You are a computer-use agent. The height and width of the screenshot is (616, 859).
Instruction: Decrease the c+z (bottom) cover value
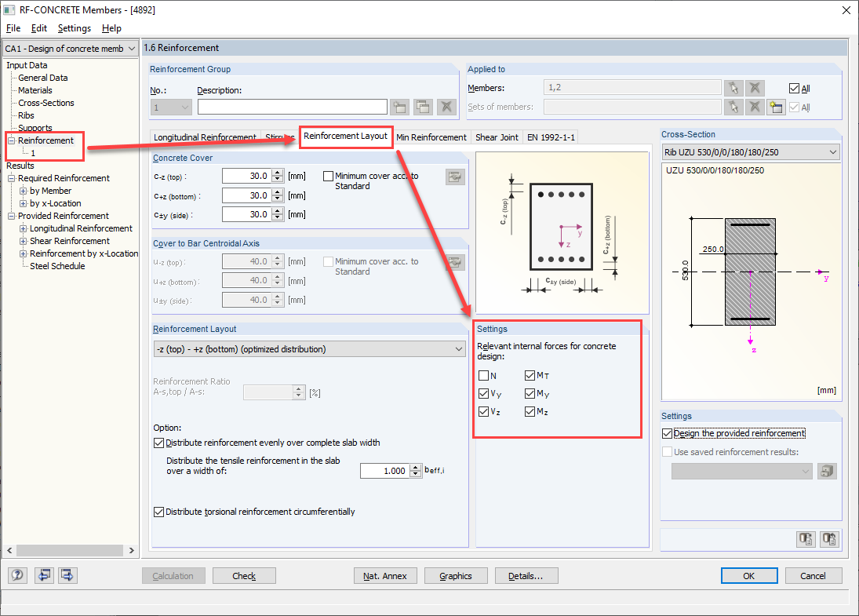(278, 199)
